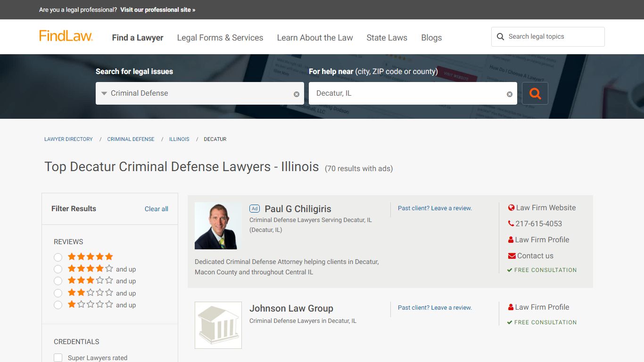The height and width of the screenshot is (362, 644).
Task: Click the person icon on Johnson Law Group profile
Action: [511, 307]
